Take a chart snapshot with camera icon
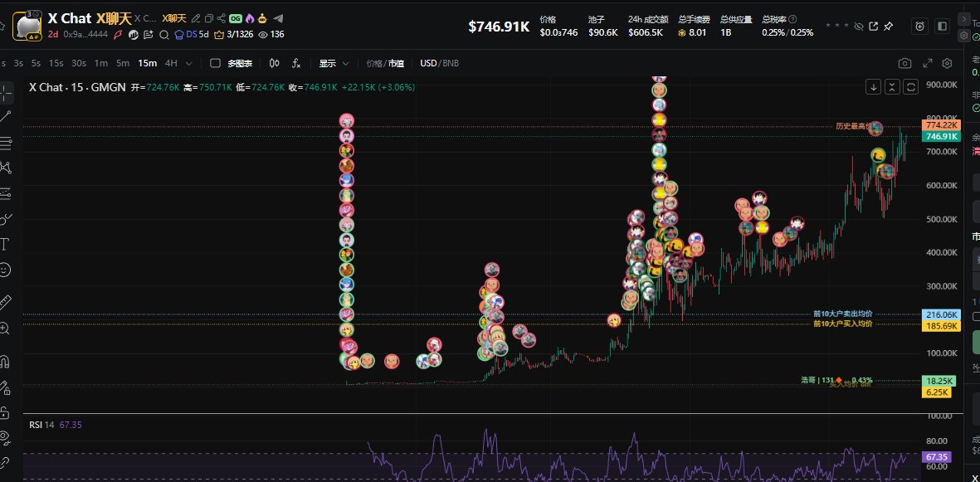This screenshot has height=482, width=980. click(904, 63)
